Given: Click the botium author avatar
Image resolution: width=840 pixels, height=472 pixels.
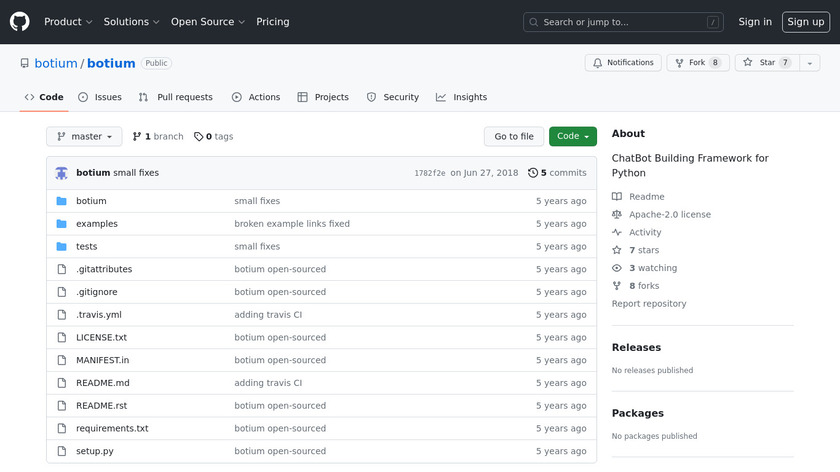Looking at the screenshot, I should tap(62, 173).
